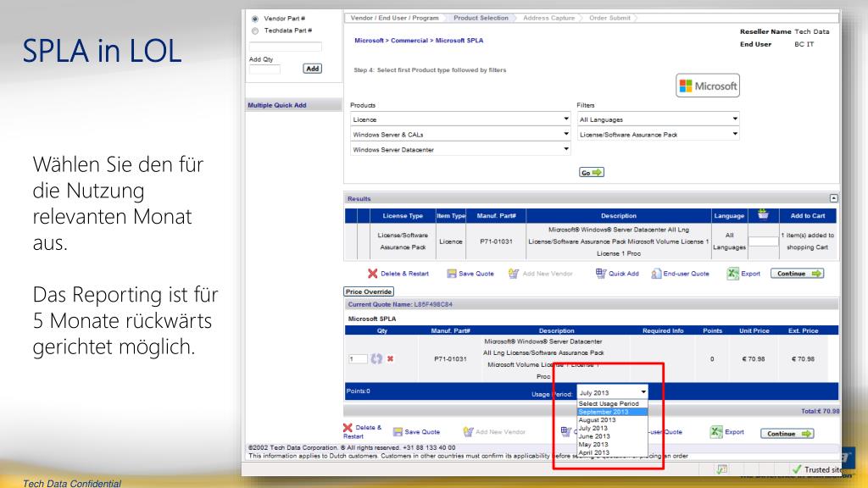
Task: Click the Qty field showing 1 in the quote
Action: 358,359
